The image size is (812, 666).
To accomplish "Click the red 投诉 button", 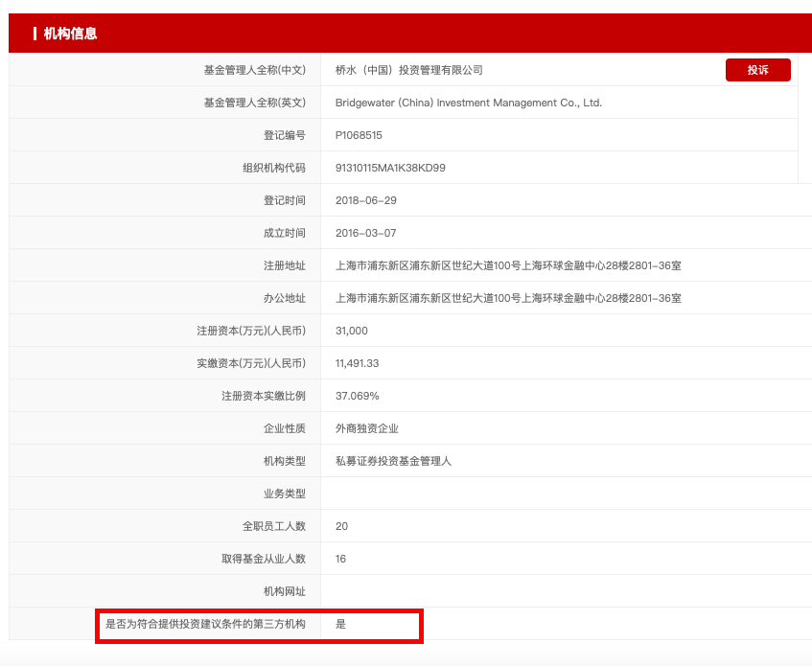I will pos(757,70).
